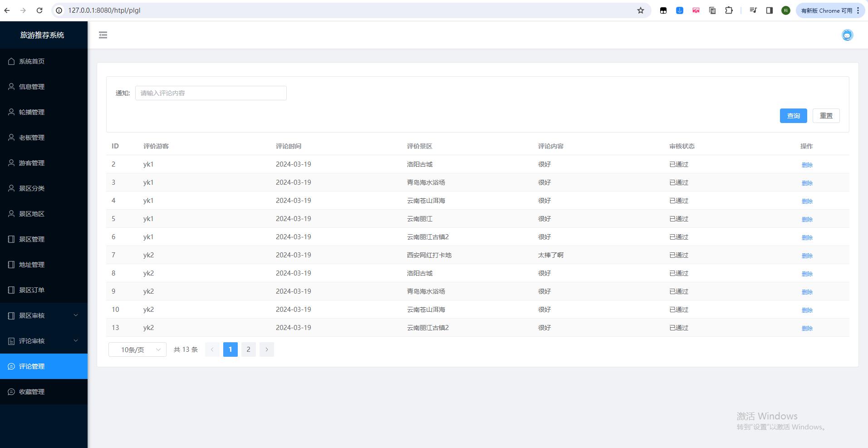Open the 10条/页 page size dropdown
Screen dimensions: 868x448
pyautogui.click(x=137, y=350)
